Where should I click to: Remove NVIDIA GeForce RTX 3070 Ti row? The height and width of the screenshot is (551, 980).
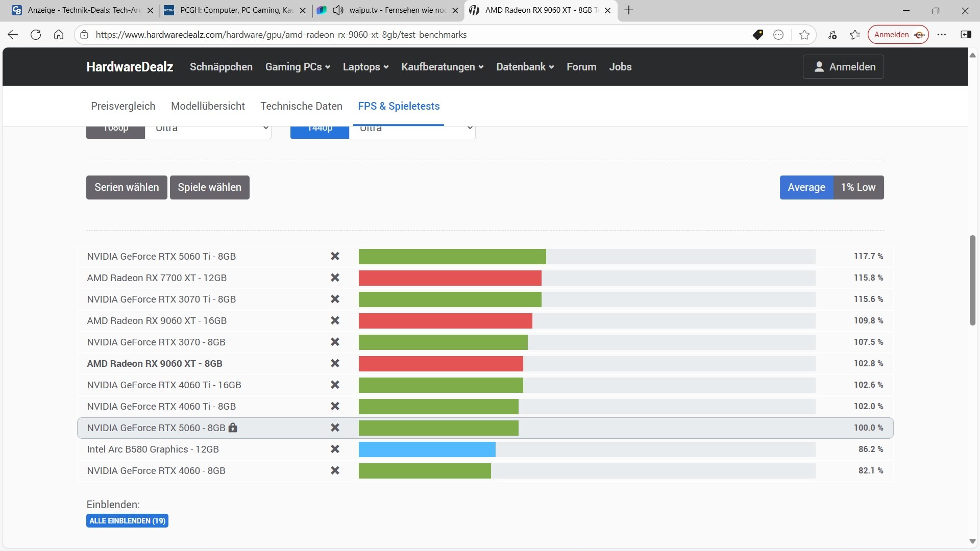click(335, 299)
